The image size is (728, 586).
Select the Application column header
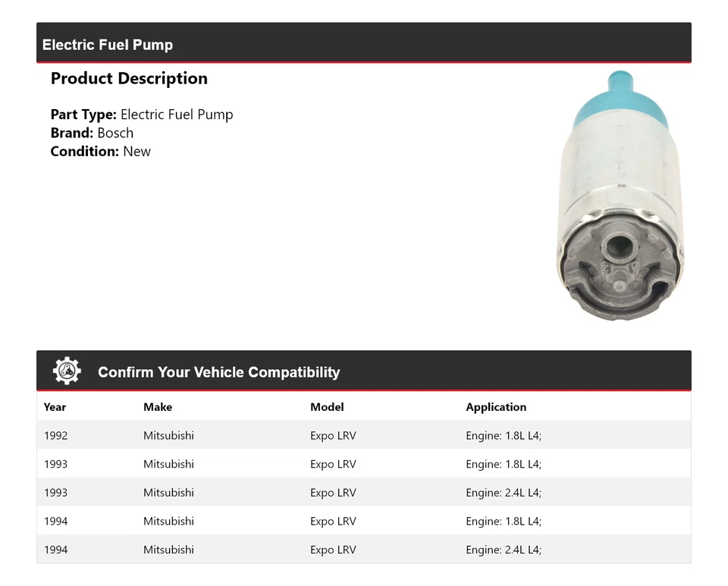pyautogui.click(x=496, y=407)
